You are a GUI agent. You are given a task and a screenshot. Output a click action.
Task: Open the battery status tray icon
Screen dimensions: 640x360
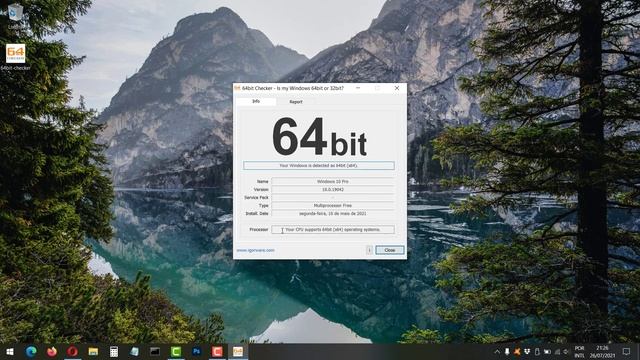point(547,351)
